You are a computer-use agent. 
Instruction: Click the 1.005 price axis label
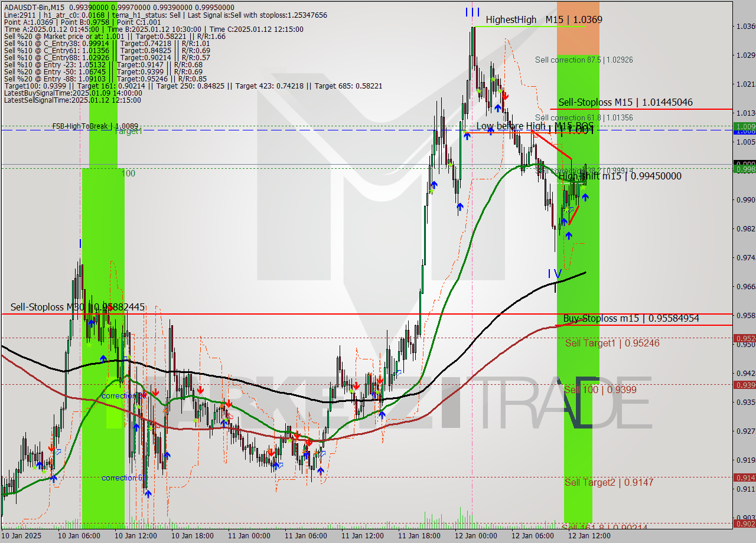(745, 142)
